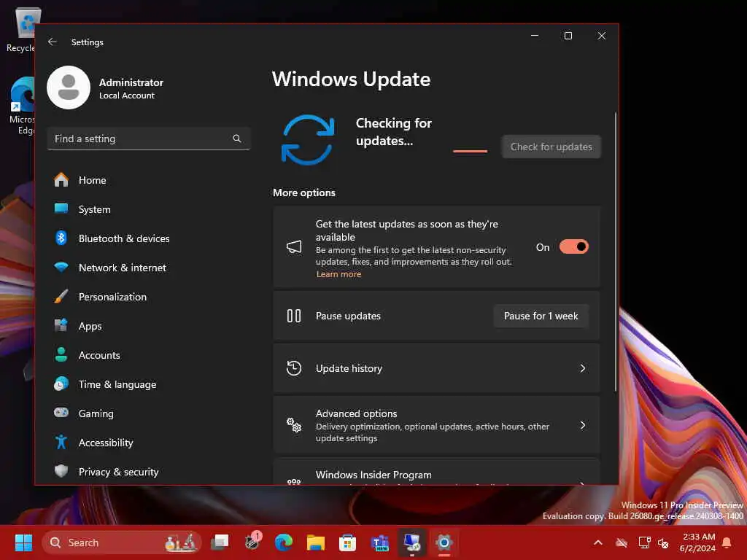Open the Recycle Bin on the desktop

[x=20, y=29]
